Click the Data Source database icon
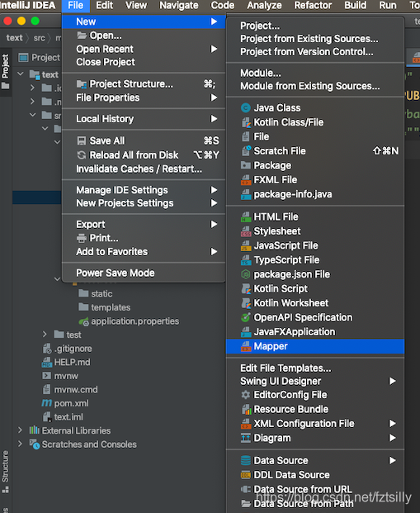 point(245,460)
